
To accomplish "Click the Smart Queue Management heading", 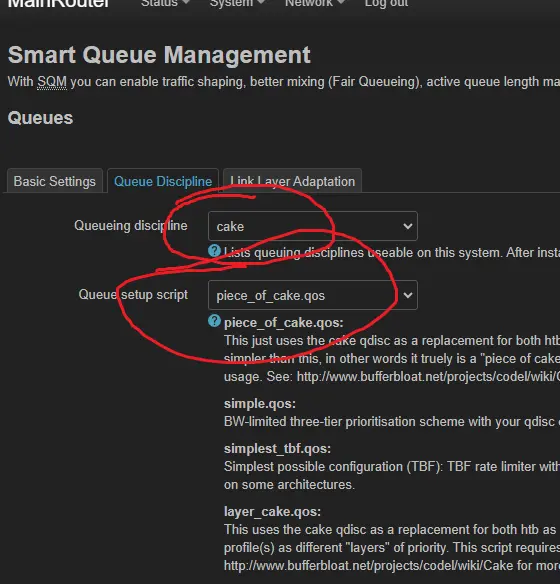I will (x=159, y=55).
